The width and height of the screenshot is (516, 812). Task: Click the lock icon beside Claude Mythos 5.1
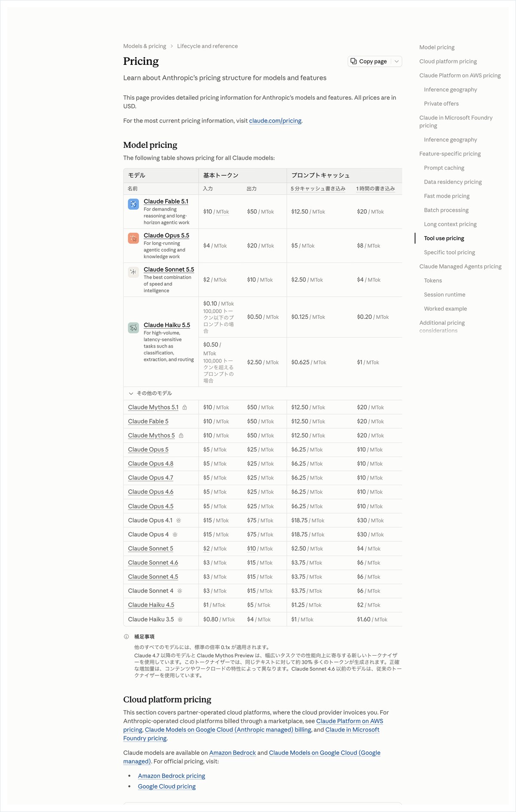184,407
